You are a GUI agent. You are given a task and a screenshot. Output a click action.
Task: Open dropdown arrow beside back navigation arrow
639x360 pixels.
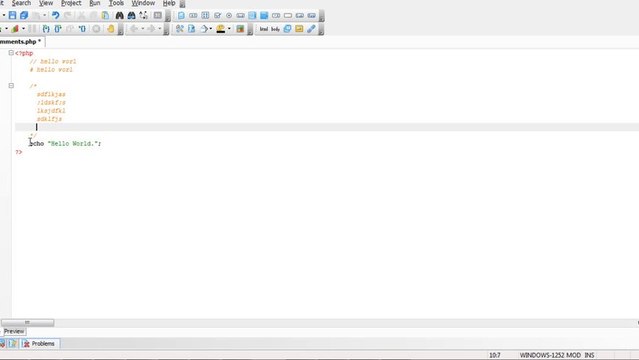[x=143, y=29]
